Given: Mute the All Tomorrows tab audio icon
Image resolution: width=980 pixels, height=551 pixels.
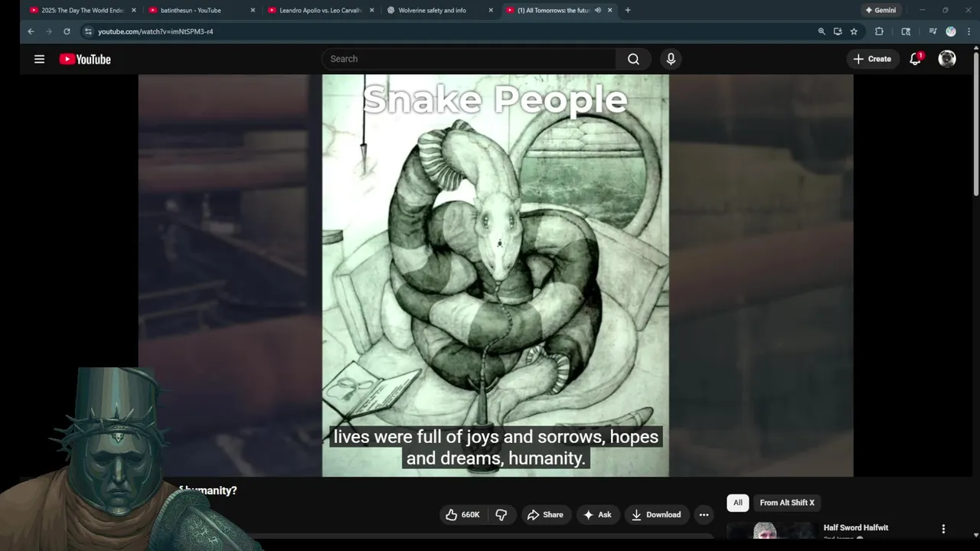Looking at the screenshot, I should 597,10.
